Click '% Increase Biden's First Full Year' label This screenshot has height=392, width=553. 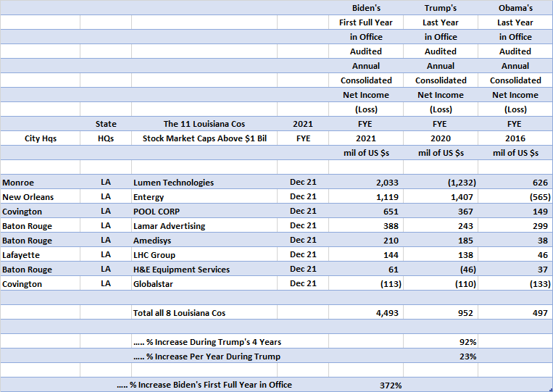[x=204, y=385]
